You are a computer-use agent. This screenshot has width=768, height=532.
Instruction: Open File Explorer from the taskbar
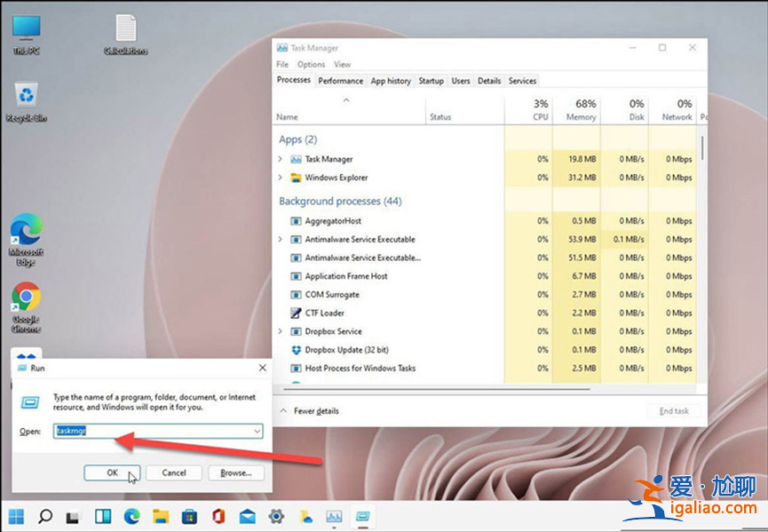pos(161,515)
